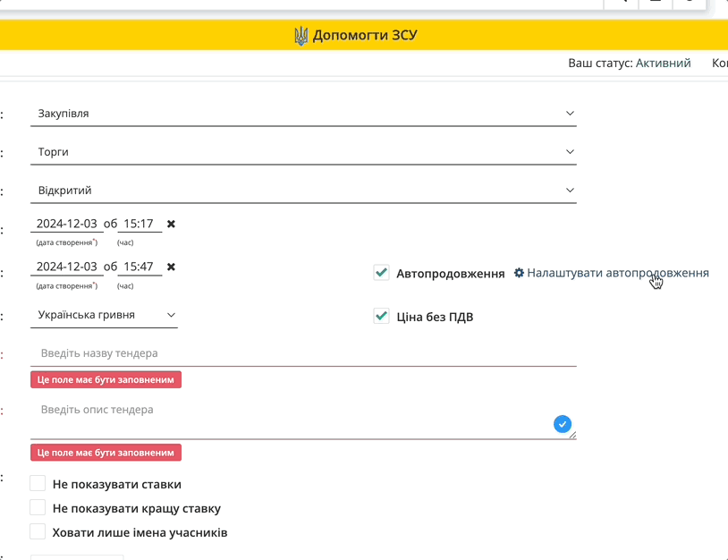Viewport: 728px width, 560px height.
Task: Click the Введіть назву тендера input field
Action: (304, 353)
